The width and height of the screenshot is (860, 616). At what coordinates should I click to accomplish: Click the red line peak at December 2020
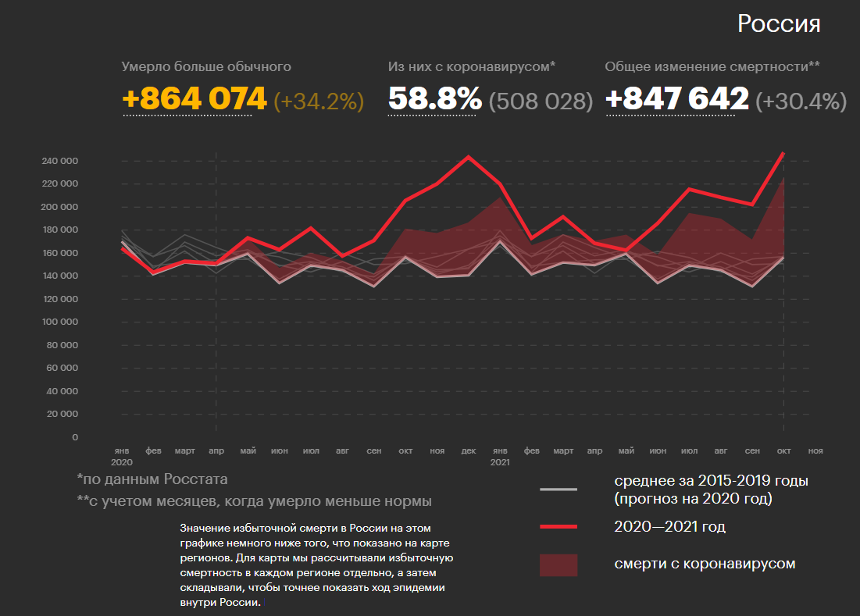pos(469,156)
